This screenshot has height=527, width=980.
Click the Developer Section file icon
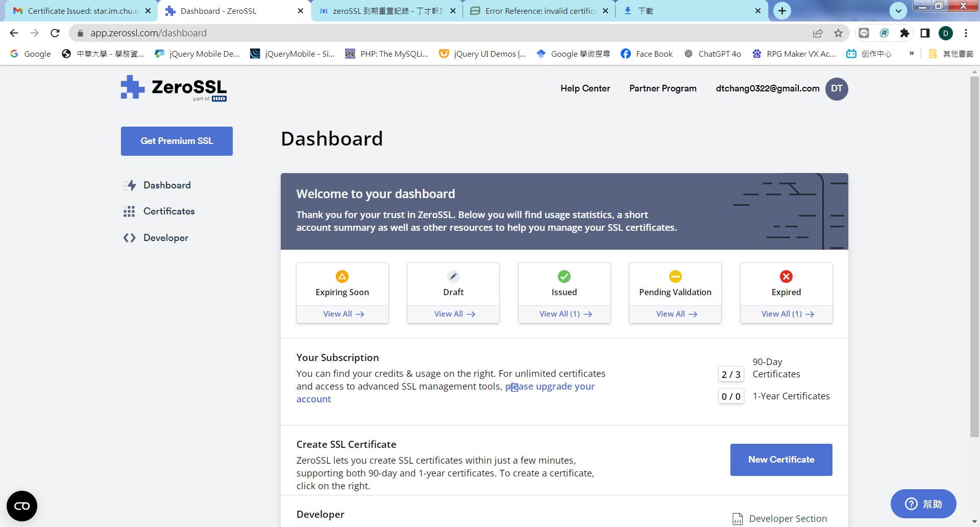click(x=738, y=519)
